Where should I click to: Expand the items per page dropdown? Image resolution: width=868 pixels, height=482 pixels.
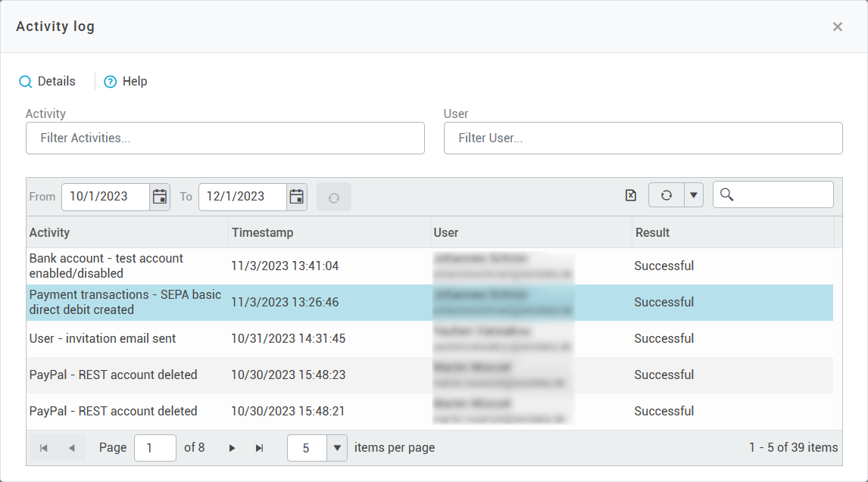pyautogui.click(x=336, y=448)
